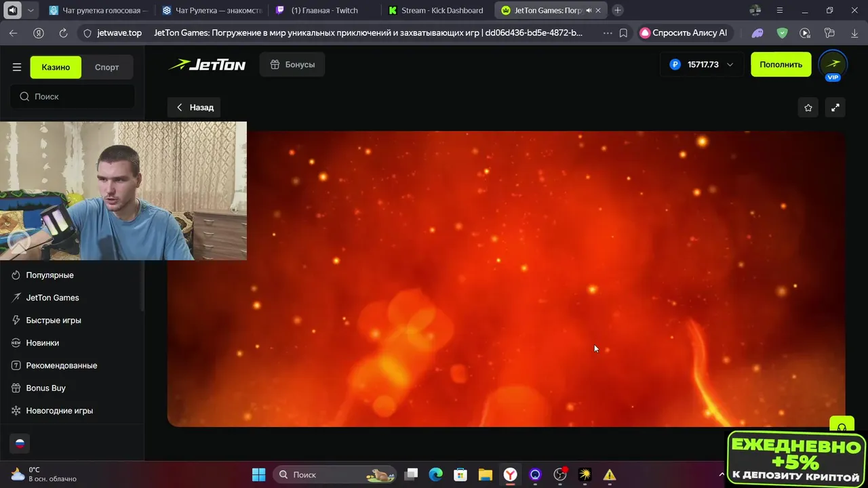The height and width of the screenshot is (488, 868).
Task: Go back with browser arrow
Action: [14, 33]
